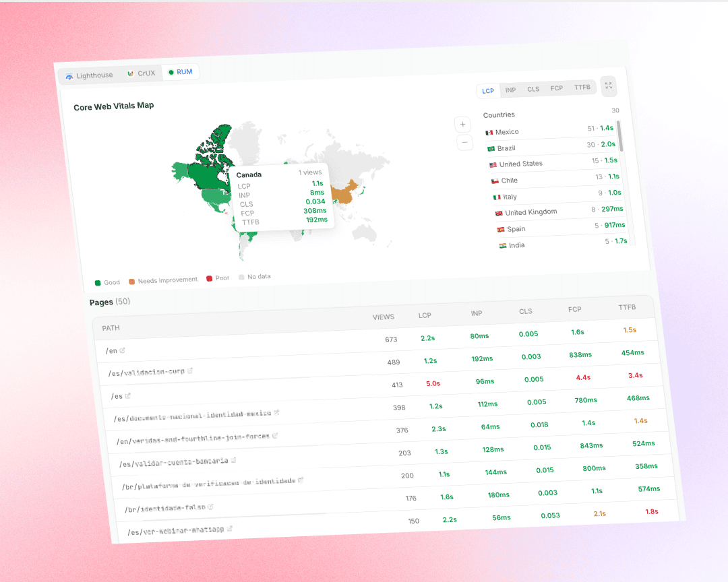Click the Needs improvement orange swatch
The width and height of the screenshot is (728, 582).
[132, 282]
